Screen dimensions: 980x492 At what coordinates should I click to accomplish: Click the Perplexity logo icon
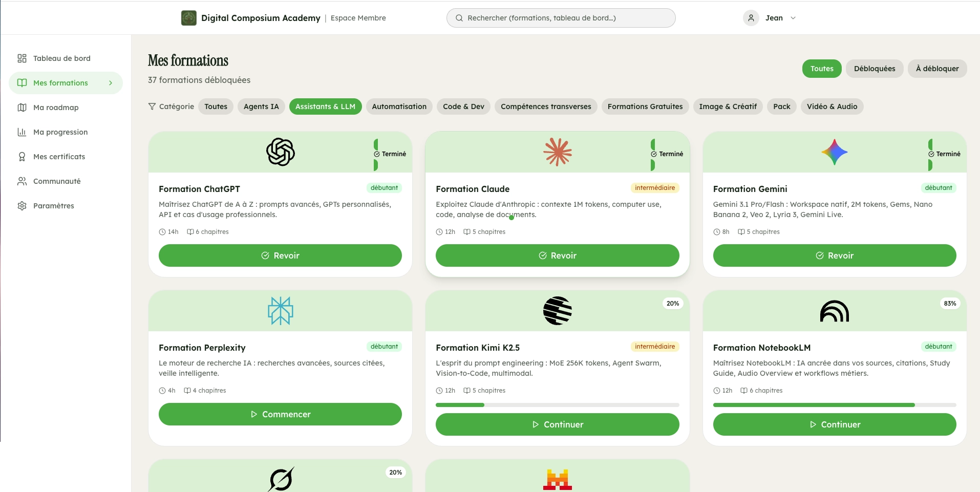280,311
